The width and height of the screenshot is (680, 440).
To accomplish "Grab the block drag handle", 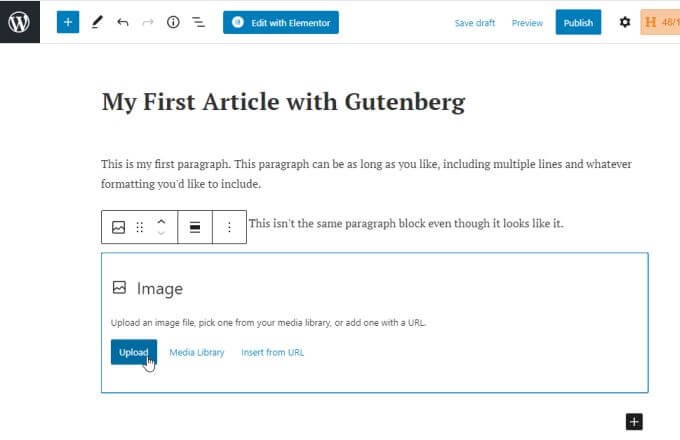I will click(140, 227).
